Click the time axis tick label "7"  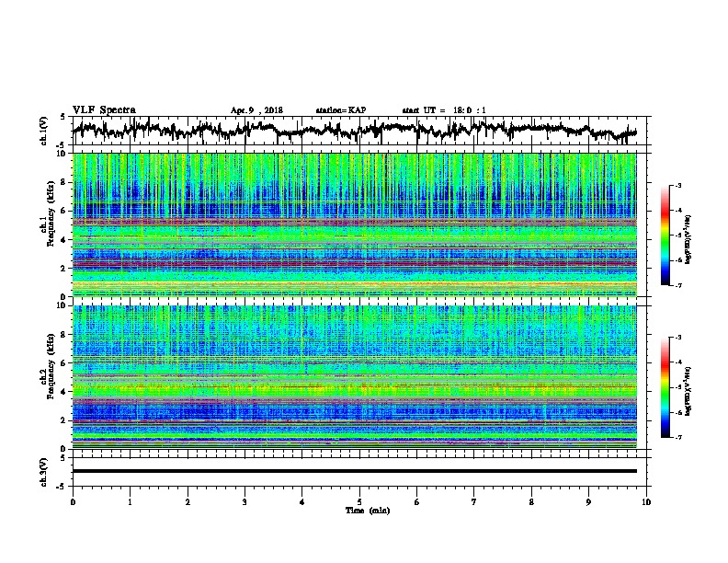point(474,502)
